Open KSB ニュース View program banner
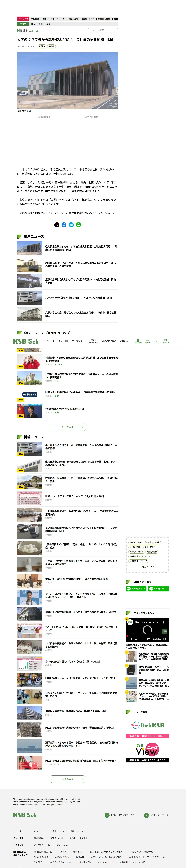Screen dimensions: 186x868 point(147,752)
